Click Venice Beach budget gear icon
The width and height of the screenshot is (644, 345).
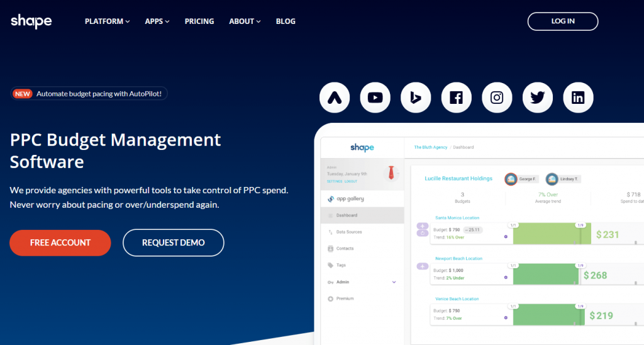[x=506, y=318]
